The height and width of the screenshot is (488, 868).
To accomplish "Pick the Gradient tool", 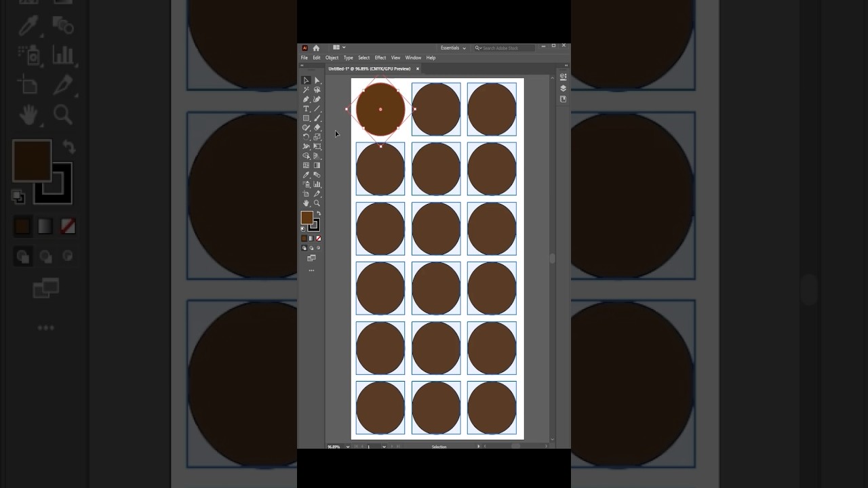I will point(317,165).
